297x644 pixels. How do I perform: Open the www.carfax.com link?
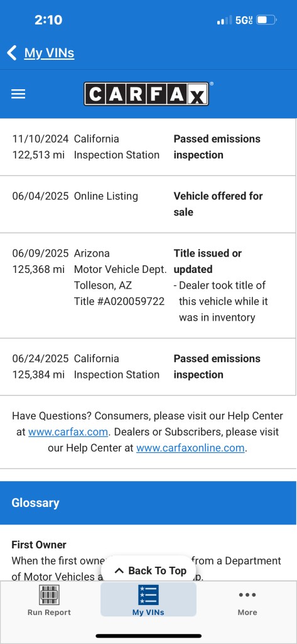pos(68,432)
